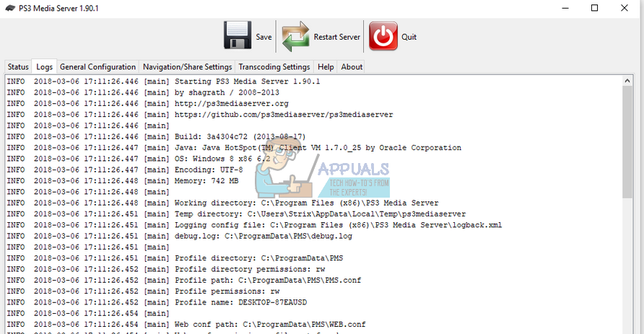644x334 pixels.
Task: Minimize the PS3 Media Server window
Action: (x=565, y=8)
